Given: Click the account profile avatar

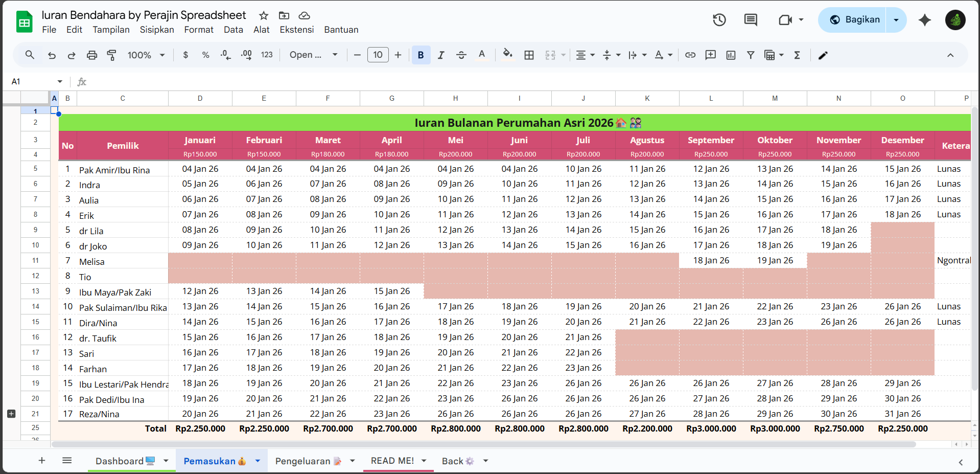Looking at the screenshot, I should point(955,20).
